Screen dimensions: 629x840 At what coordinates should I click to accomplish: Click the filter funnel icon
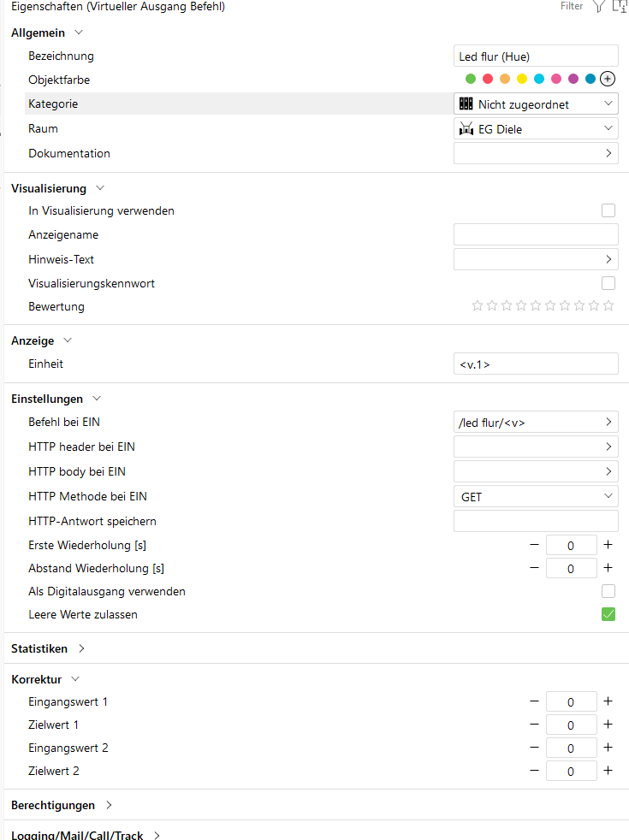(x=598, y=7)
